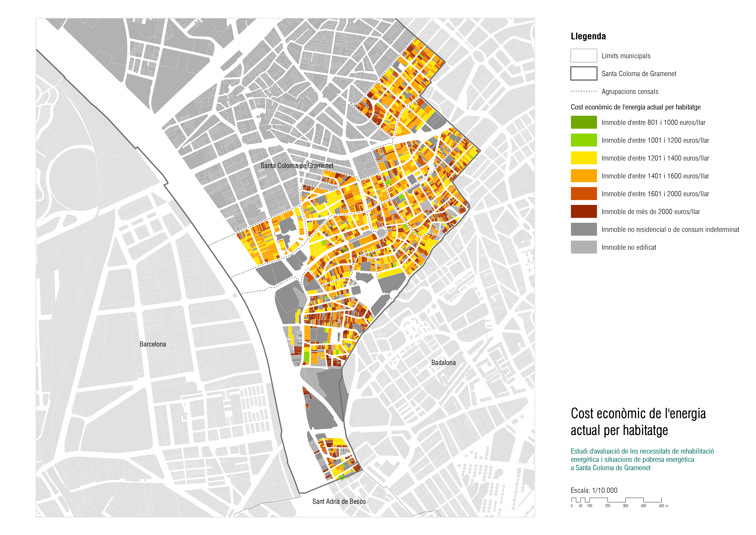Click 'Immoble d'entre 1601 i 2000 euros/llar'
The image size is (756, 535).
click(655, 193)
